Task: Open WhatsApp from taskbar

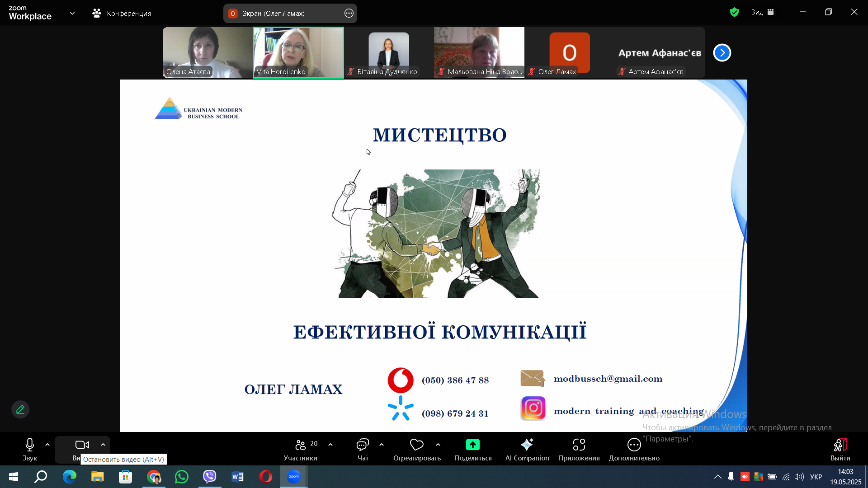Action: pos(182,477)
